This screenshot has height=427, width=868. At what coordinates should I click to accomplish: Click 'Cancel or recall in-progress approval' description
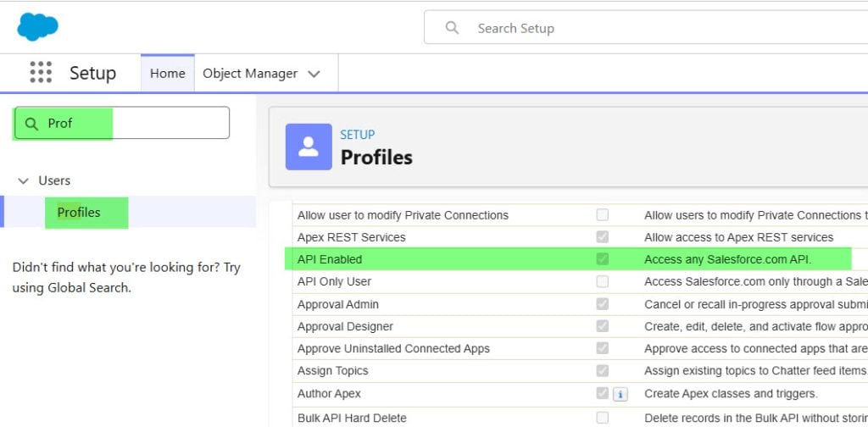coord(756,304)
